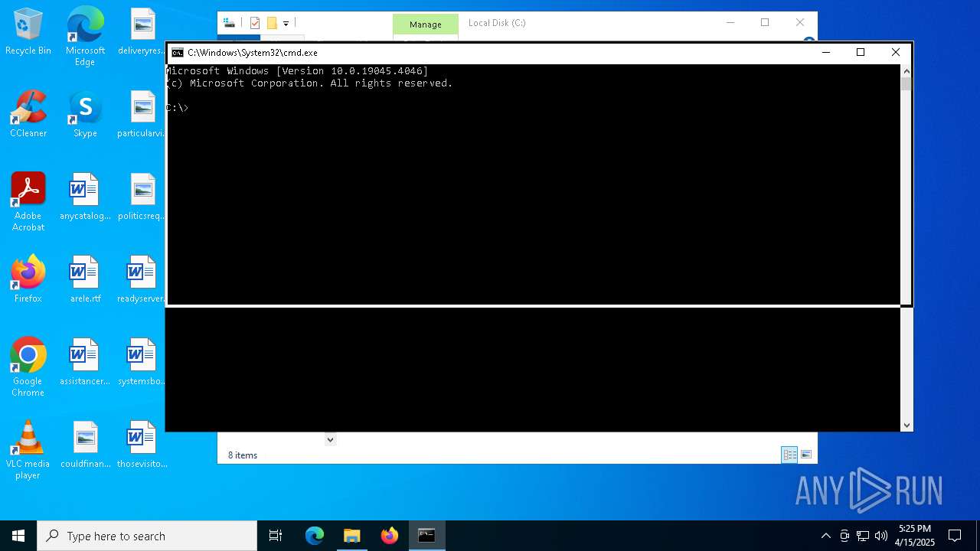Select the thosevisito Word document

coord(142,445)
